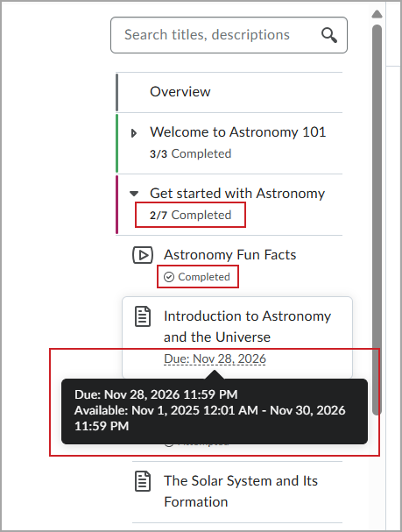This screenshot has width=402, height=532.
Task: Expand the Welcome to Astronomy 101 module
Action: click(134, 133)
